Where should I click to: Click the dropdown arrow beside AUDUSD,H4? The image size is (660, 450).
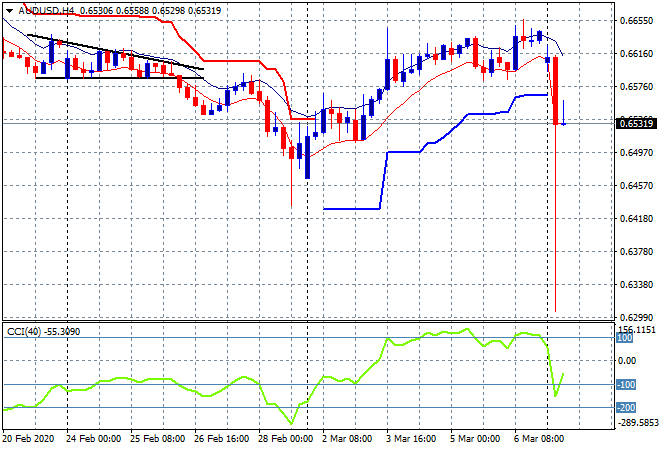click(9, 8)
